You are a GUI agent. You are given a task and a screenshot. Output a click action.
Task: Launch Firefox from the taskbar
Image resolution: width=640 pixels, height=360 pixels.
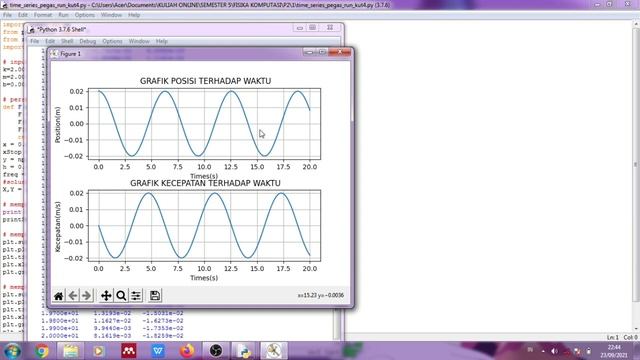[x=187, y=351]
